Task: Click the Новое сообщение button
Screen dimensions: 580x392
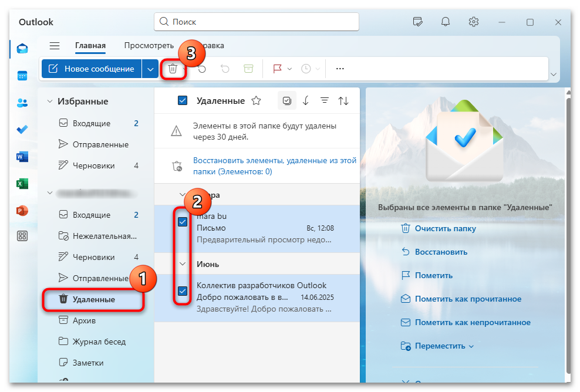Action: pos(92,69)
